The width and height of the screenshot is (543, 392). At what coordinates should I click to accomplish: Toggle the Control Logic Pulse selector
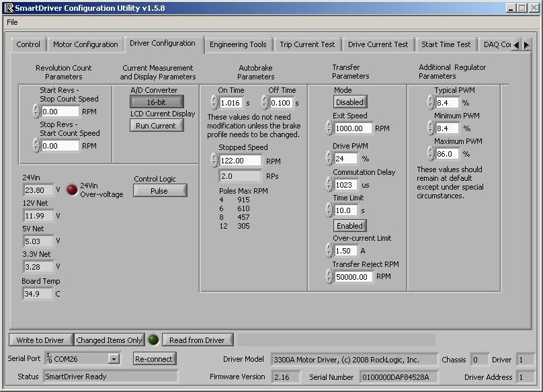(159, 191)
